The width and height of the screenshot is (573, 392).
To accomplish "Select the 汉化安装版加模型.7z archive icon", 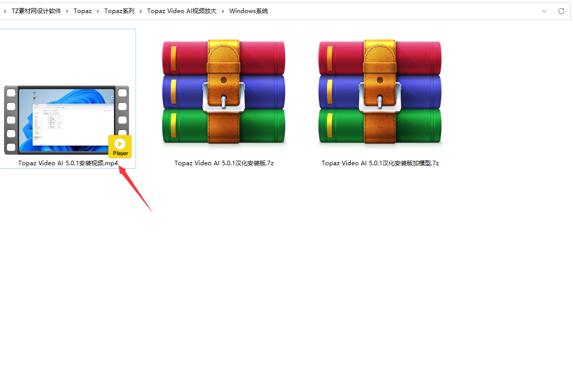I will [x=380, y=91].
